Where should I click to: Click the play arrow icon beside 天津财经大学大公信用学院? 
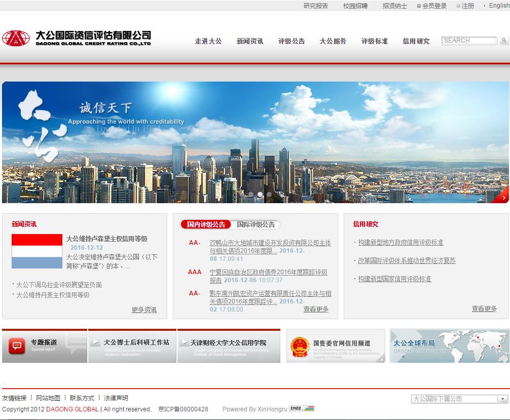point(184,342)
